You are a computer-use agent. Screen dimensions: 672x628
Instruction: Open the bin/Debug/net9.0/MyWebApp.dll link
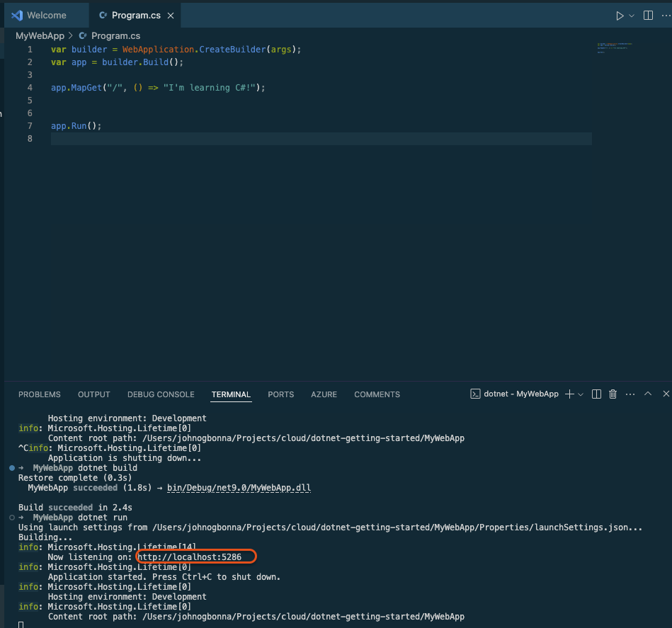(x=239, y=488)
